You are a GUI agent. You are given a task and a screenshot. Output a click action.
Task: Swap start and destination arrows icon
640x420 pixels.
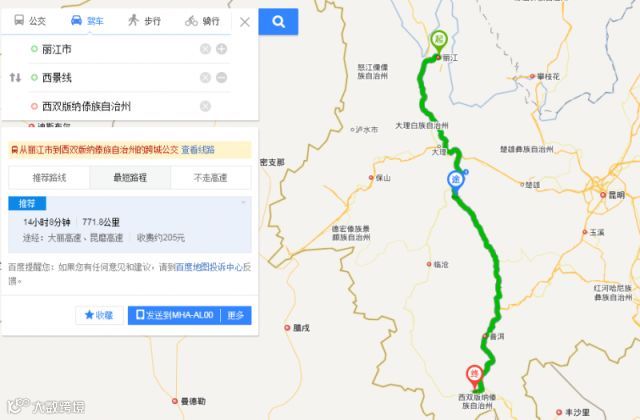point(15,77)
